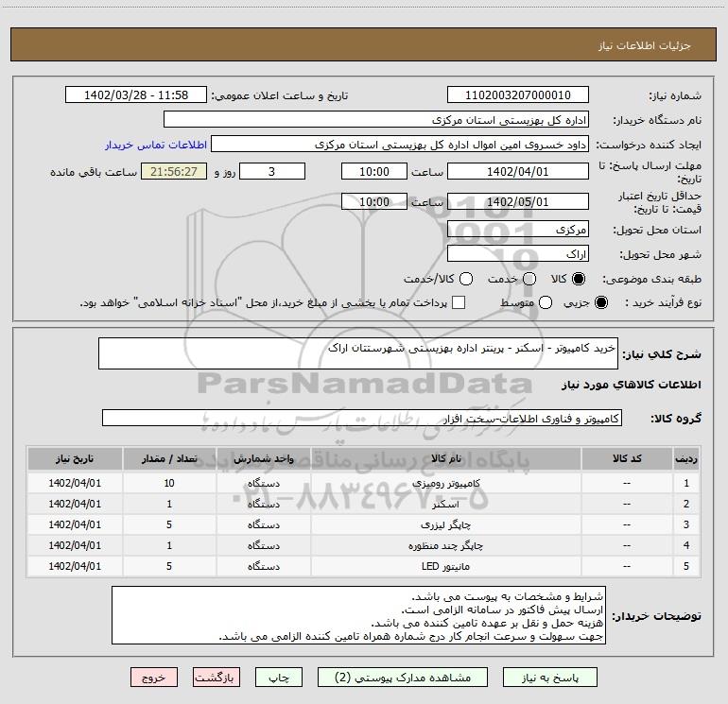Click the announcement date field 1402/03/28 - 11:58
Viewport: 728px width, 704px height.
pyautogui.click(x=136, y=95)
